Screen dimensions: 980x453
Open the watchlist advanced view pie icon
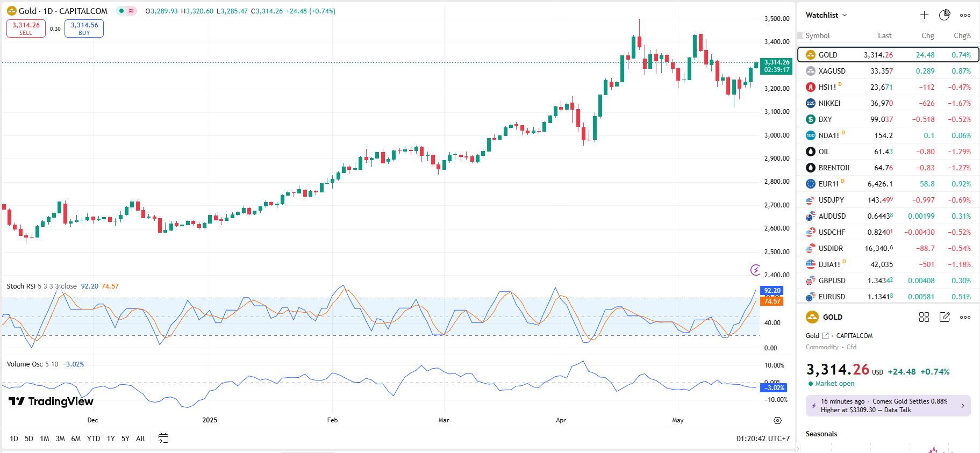point(945,15)
